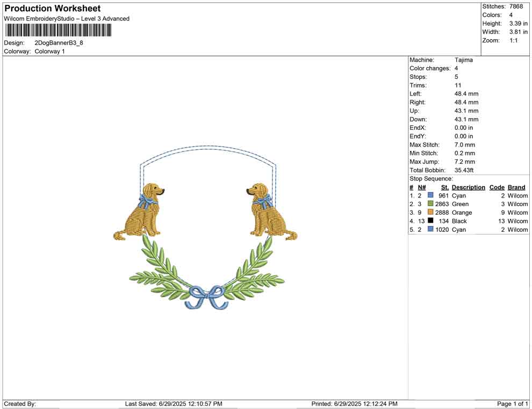Click the 'Last Saved' timestamp in footer
The image size is (532, 409).
coord(174,404)
